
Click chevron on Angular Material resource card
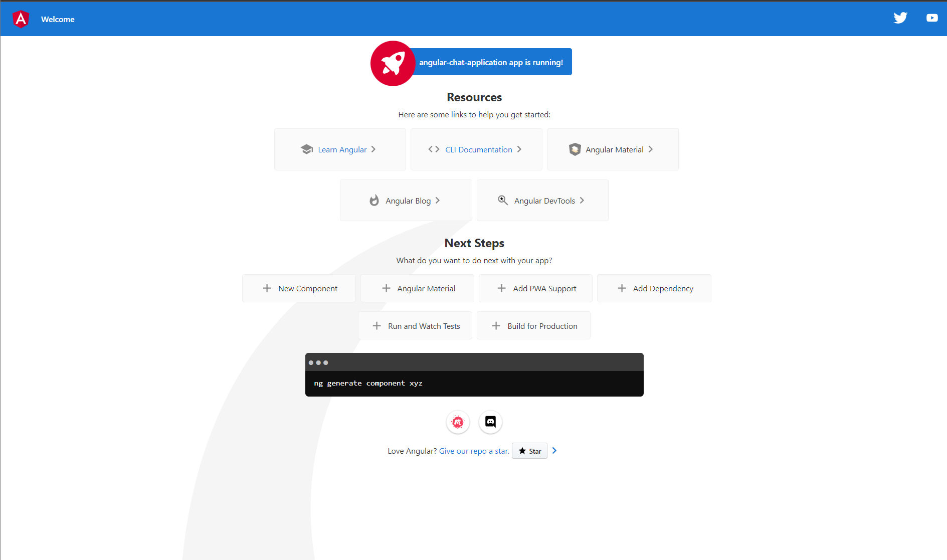(x=651, y=149)
